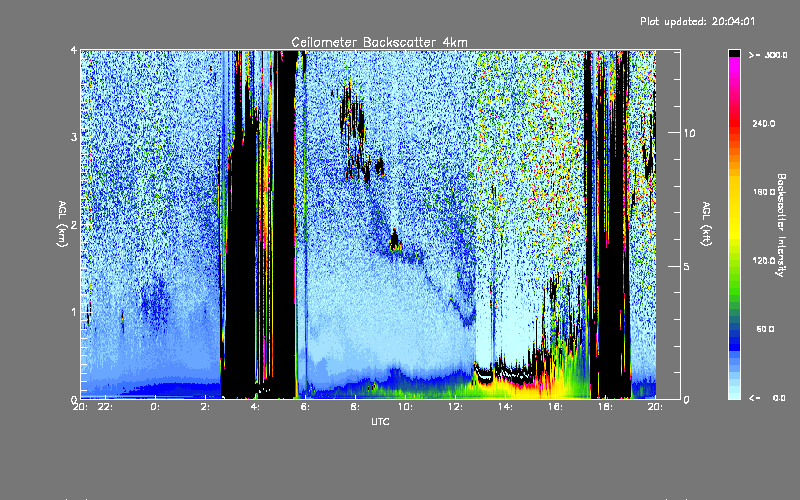Click the "Plot updated: 20:04:01" timestamp

(x=697, y=21)
